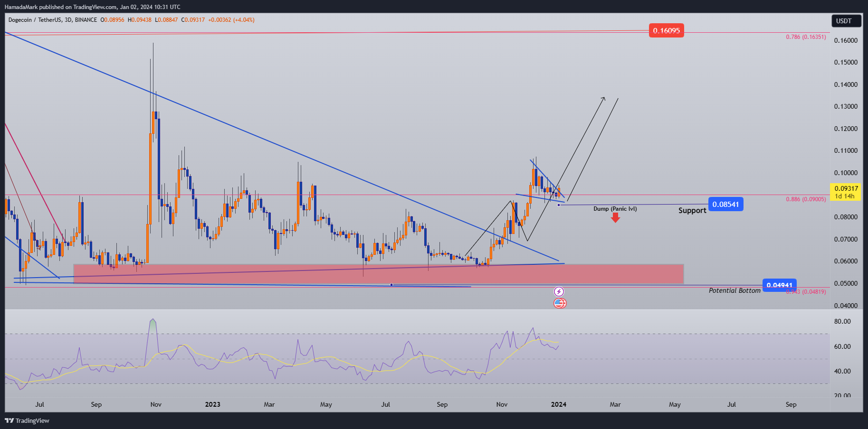Image resolution: width=868 pixels, height=429 pixels.
Task: Click the 'Dump (Panic lvl)' annotation text
Action: click(x=615, y=209)
